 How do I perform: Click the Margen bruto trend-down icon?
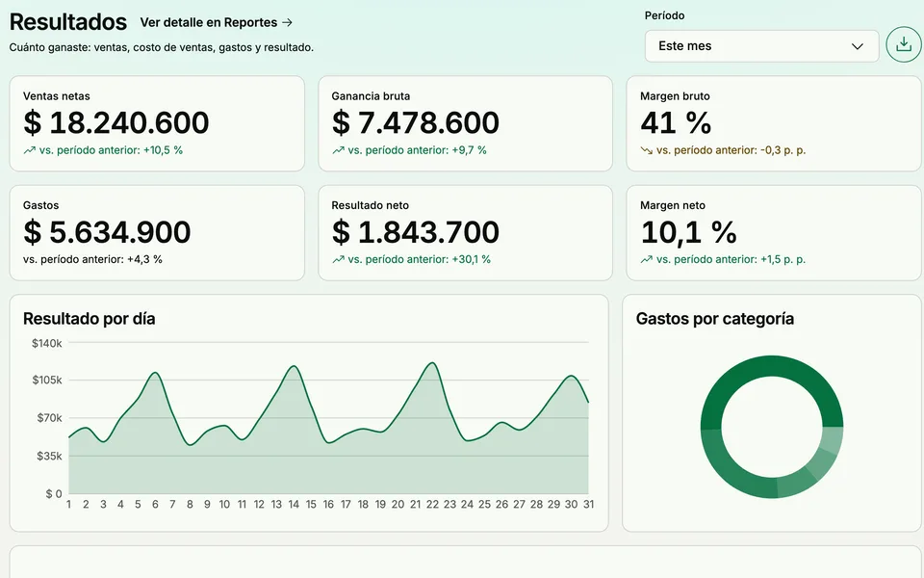[x=647, y=150]
